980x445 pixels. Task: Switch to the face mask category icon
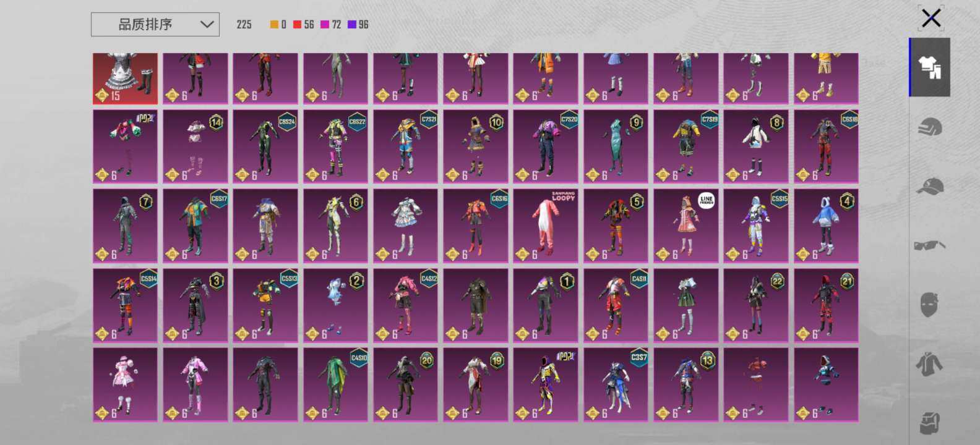click(930, 304)
